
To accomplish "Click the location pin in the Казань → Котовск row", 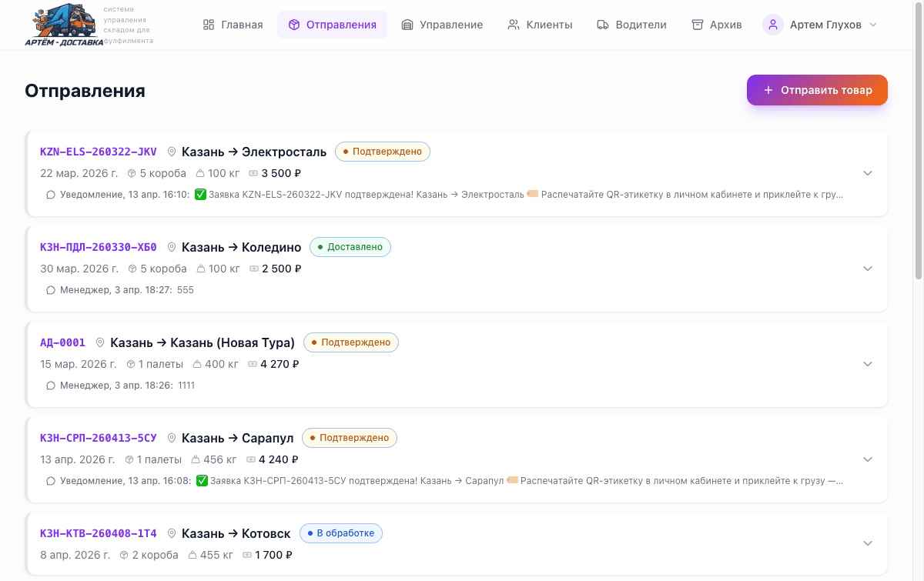I will 172,533.
